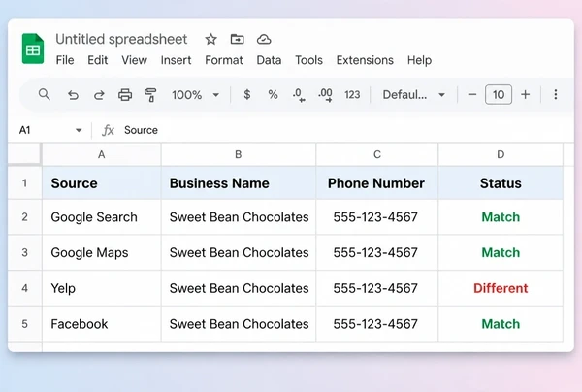This screenshot has width=582, height=392.
Task: Select the Google Search cell
Action: [102, 216]
